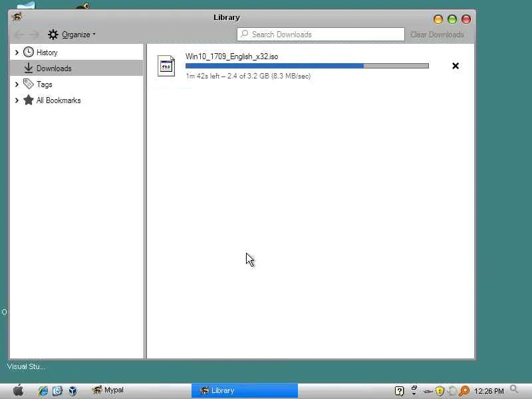Click the Library taskbar button
Image resolution: width=532 pixels, height=399 pixels.
pos(245,390)
